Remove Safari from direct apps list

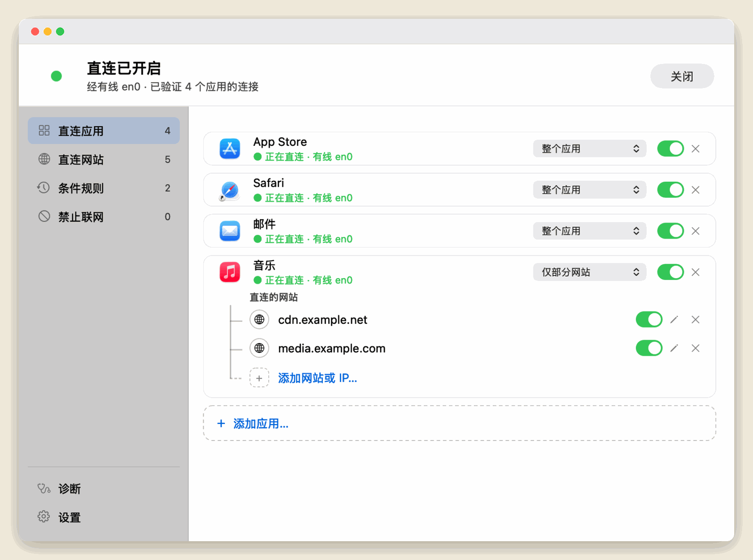click(x=696, y=190)
